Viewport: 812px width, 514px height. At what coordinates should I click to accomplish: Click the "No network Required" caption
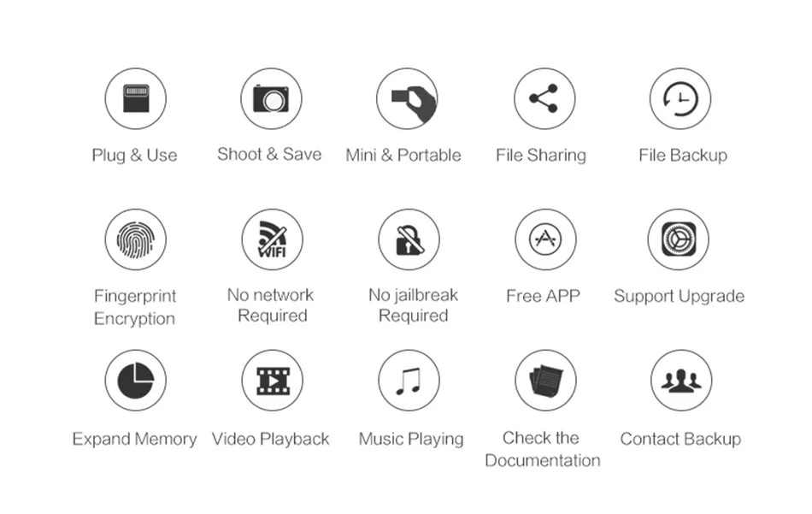(271, 305)
